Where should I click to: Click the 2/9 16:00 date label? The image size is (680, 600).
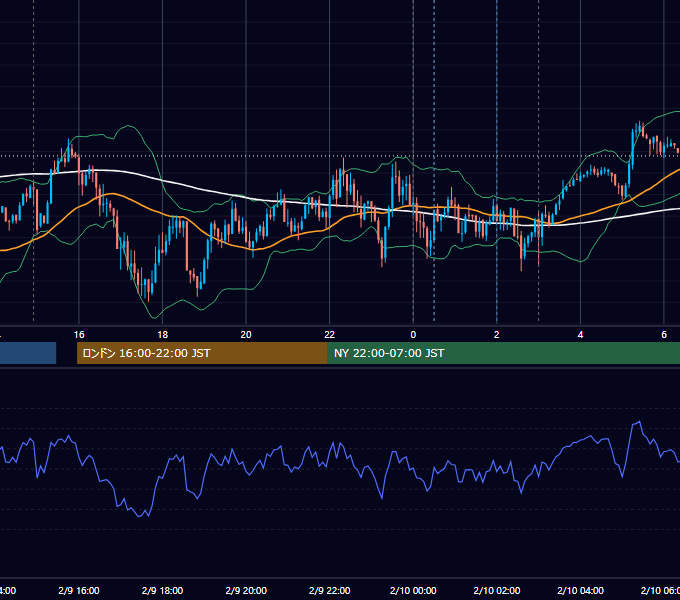[79, 590]
